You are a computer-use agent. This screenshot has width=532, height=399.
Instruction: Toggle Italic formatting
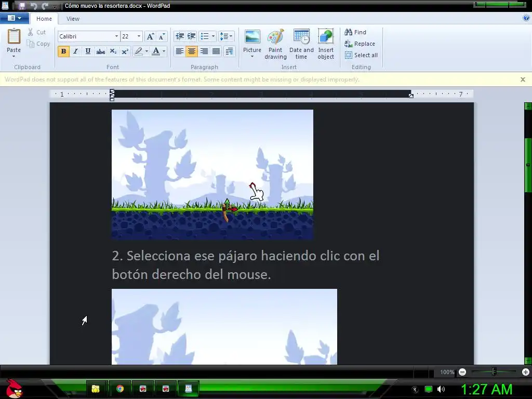pos(76,51)
